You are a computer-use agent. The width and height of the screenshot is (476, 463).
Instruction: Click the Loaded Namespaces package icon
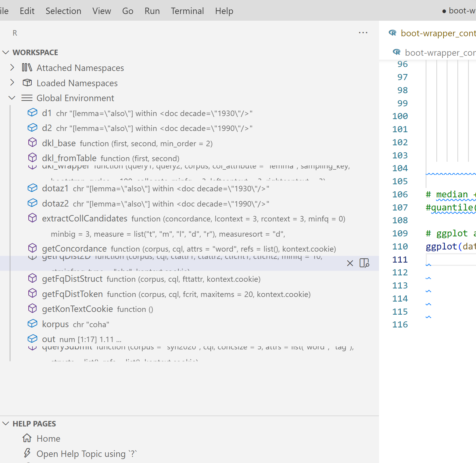[27, 83]
